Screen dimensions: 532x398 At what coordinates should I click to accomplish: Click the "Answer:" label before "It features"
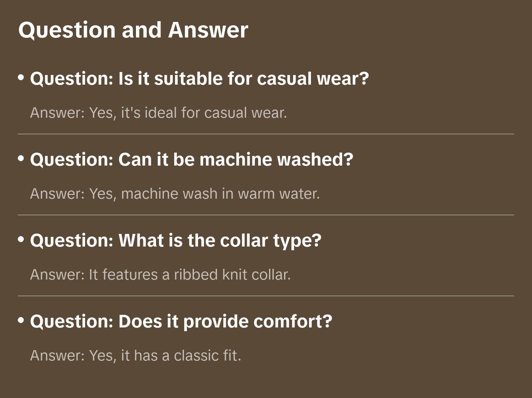[58, 275]
